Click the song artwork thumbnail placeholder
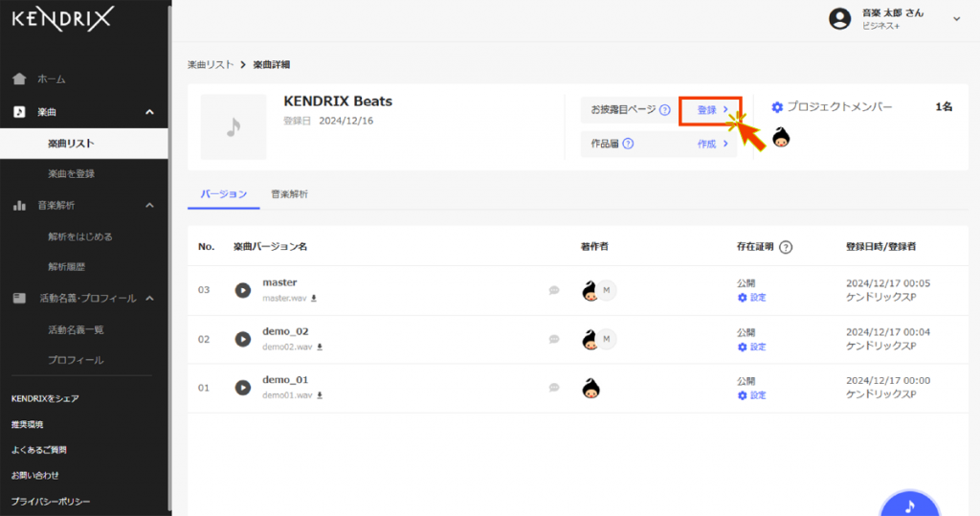980x516 pixels. click(x=234, y=126)
